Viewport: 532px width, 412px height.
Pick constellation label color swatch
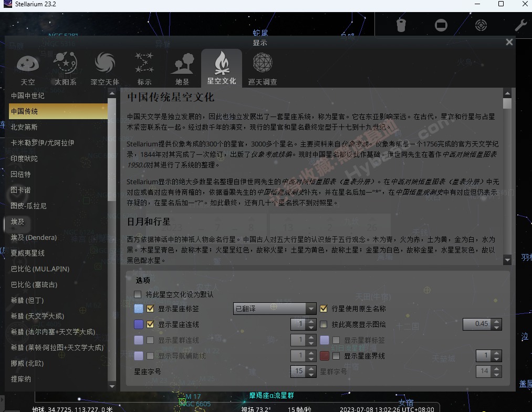[x=139, y=309]
